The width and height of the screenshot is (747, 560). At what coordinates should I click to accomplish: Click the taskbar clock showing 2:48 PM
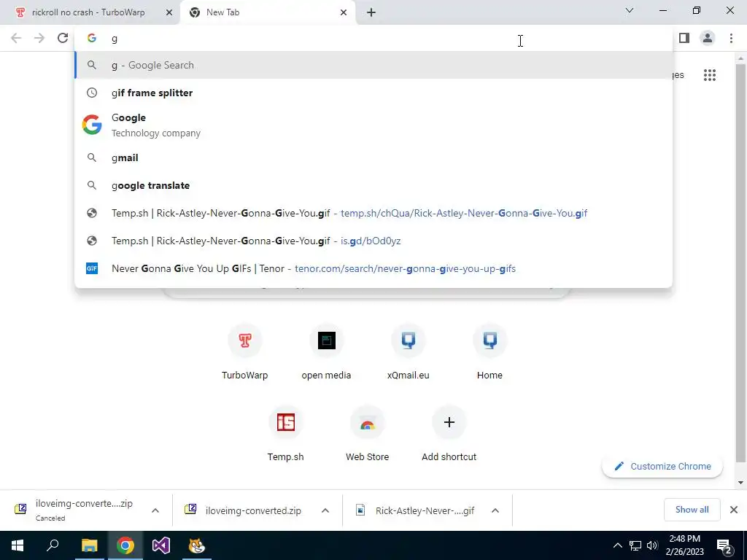pos(684,545)
